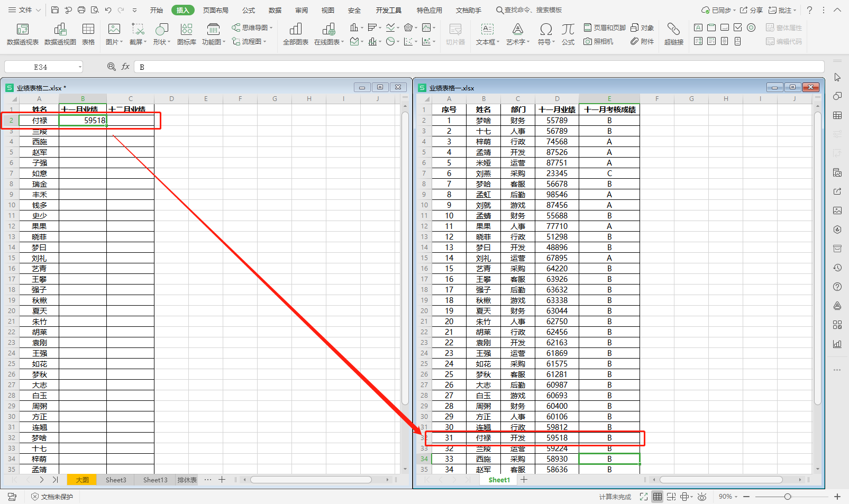Click 文档未保护 in the status bar
The width and height of the screenshot is (849, 504).
52,497
